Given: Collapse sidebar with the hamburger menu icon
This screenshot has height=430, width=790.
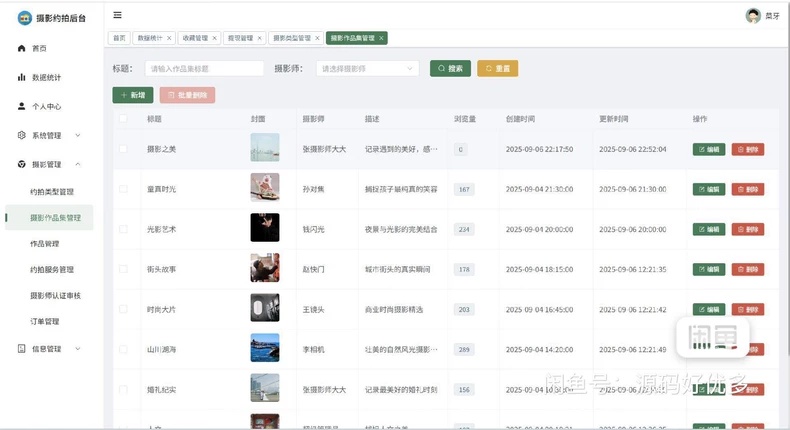Looking at the screenshot, I should (117, 15).
